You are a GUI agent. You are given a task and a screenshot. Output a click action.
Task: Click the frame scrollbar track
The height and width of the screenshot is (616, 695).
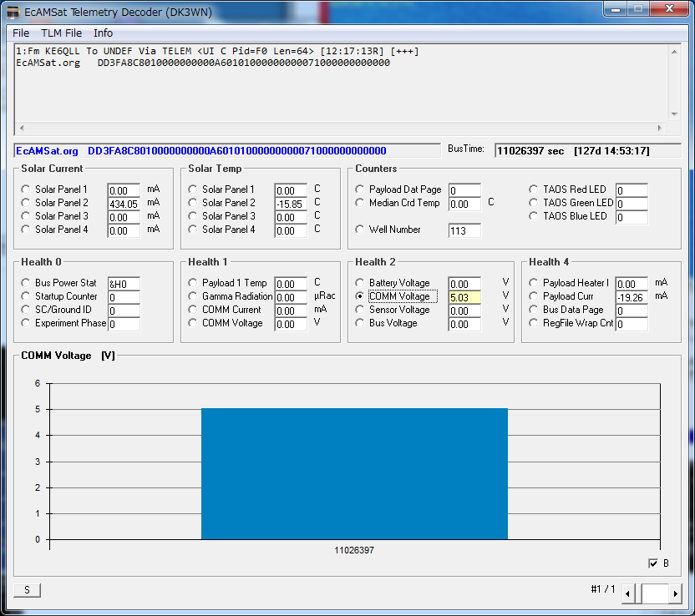coord(655,593)
